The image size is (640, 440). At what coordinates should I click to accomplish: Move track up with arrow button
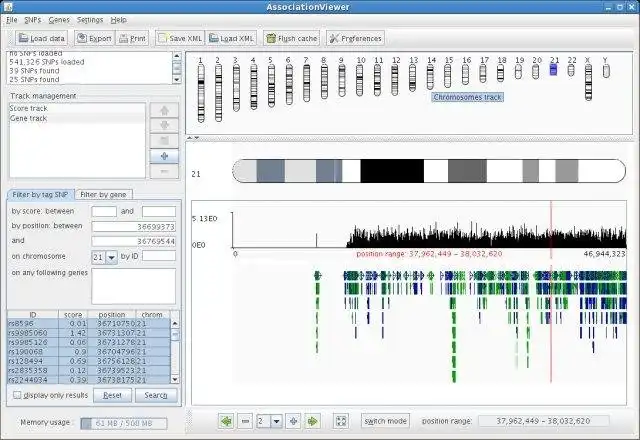(x=164, y=110)
